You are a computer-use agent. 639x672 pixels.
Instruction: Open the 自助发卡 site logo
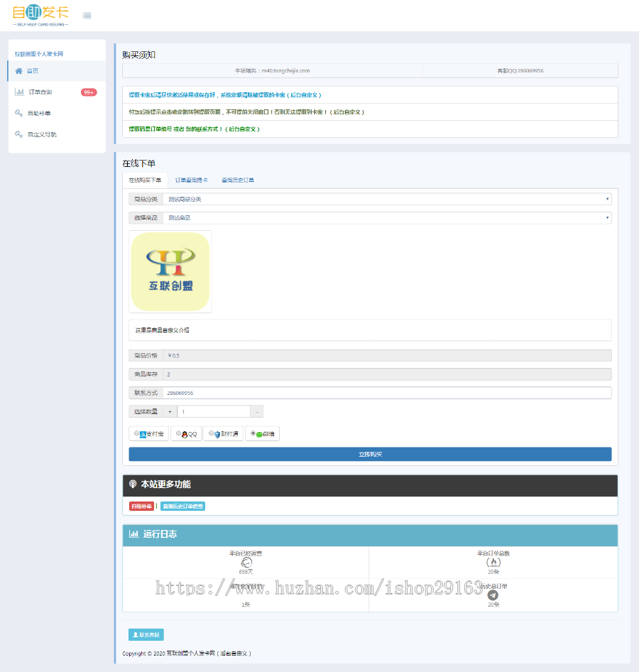[x=40, y=16]
